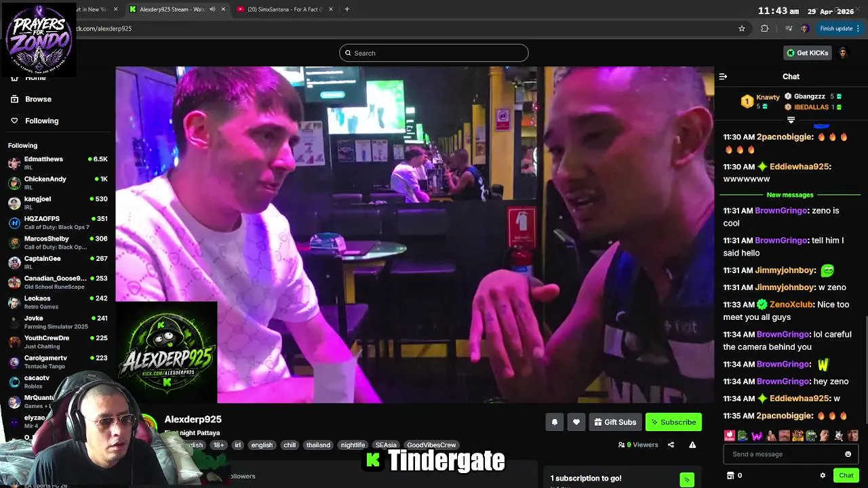Screen dimensions: 868x488
Task: Open Leokaos channel
Action: [x=58, y=302]
